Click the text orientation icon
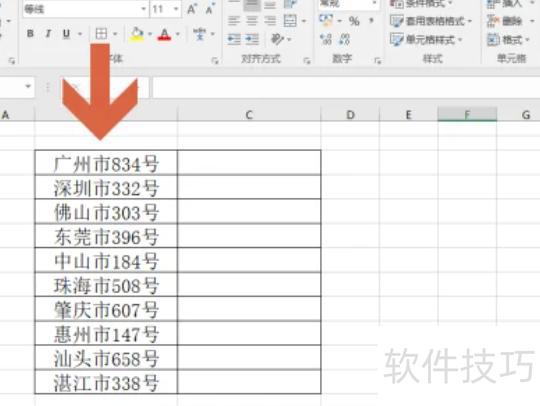The height and width of the screenshot is (406, 540). (277, 39)
